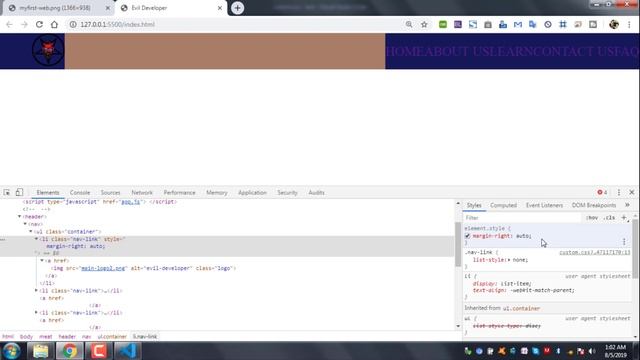Screen dimensions: 640x360
Task: Open the Event Listeners tab
Action: pyautogui.click(x=544, y=205)
